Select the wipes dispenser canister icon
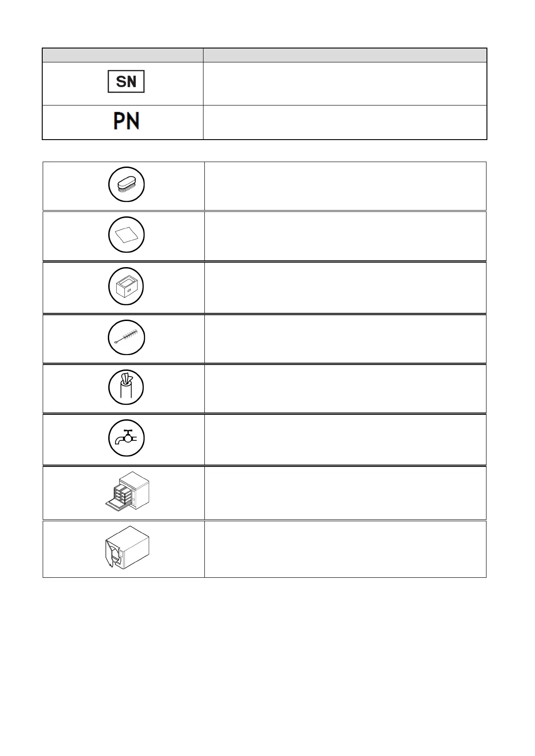Viewport: 535px width, 756px height. coord(126,387)
